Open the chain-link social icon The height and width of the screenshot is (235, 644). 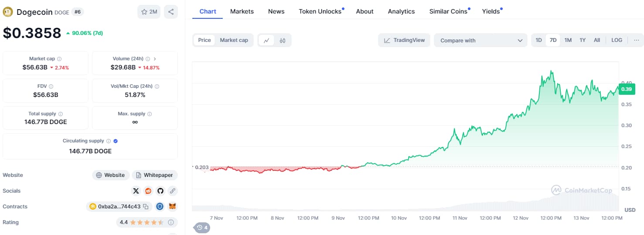click(173, 191)
